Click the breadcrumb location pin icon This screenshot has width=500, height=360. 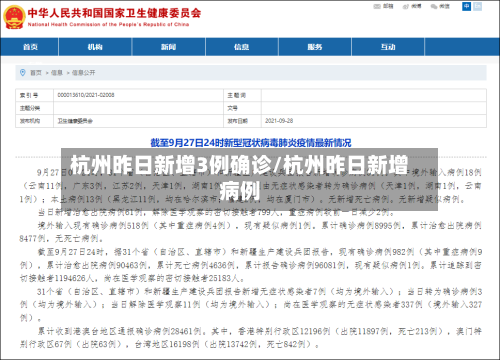click(23, 72)
